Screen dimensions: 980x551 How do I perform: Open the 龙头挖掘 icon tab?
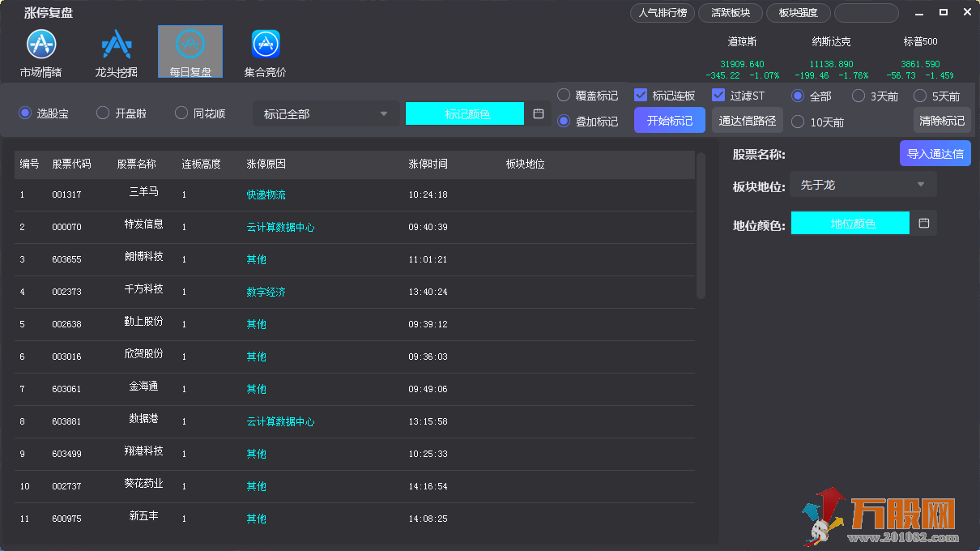tap(116, 53)
